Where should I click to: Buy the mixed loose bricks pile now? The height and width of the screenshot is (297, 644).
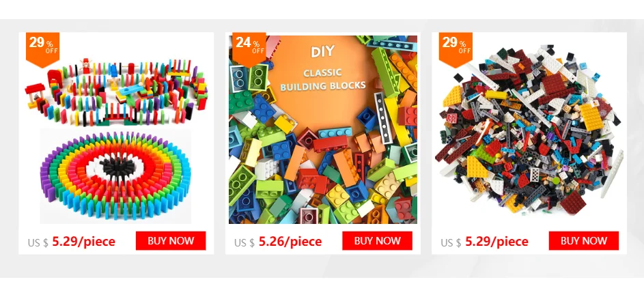(x=584, y=241)
